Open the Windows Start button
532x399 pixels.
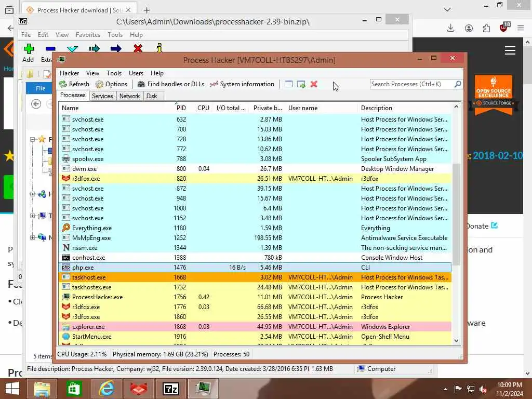pyautogui.click(x=12, y=389)
